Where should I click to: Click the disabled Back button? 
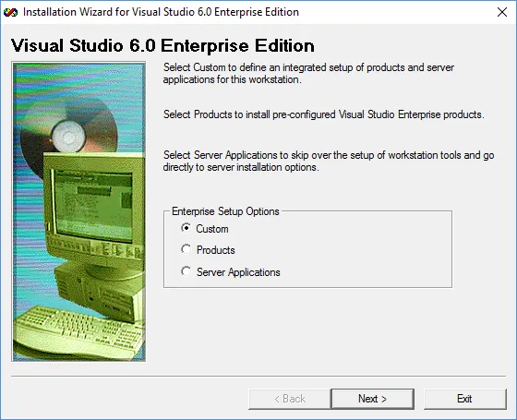(x=290, y=399)
